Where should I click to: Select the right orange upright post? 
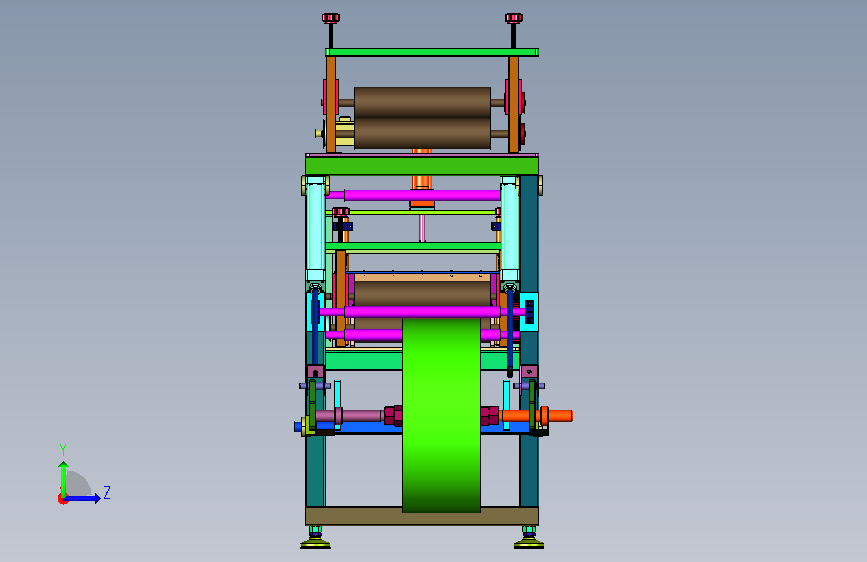514,105
